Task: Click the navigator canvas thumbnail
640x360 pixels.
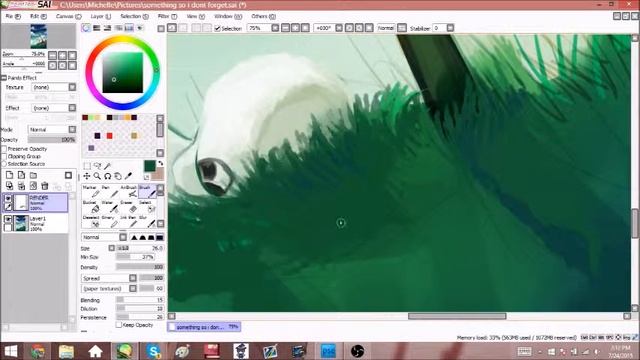Action: pos(38,36)
